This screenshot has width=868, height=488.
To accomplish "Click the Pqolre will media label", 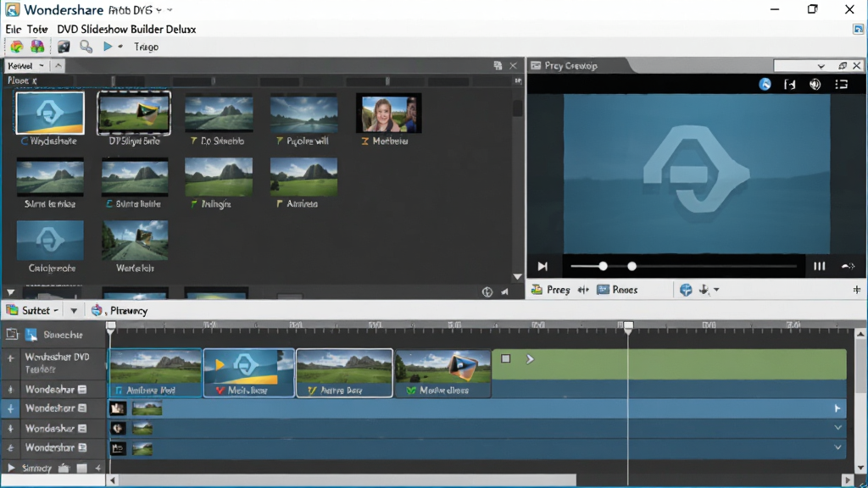I will point(307,141).
